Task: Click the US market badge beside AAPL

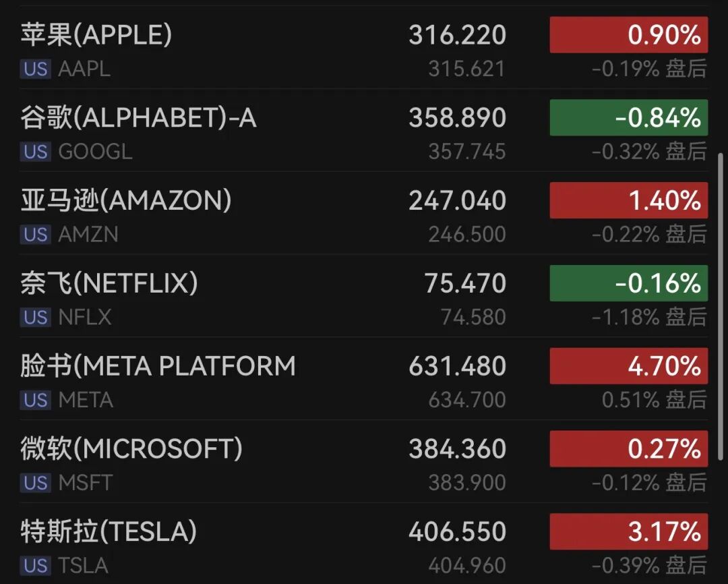Action: (35, 69)
